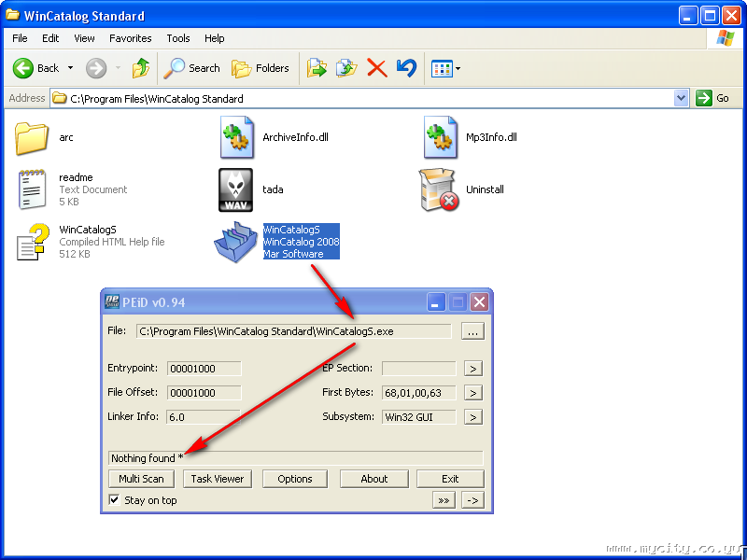Click the readme file name
This screenshot has width=747, height=560.
76,177
